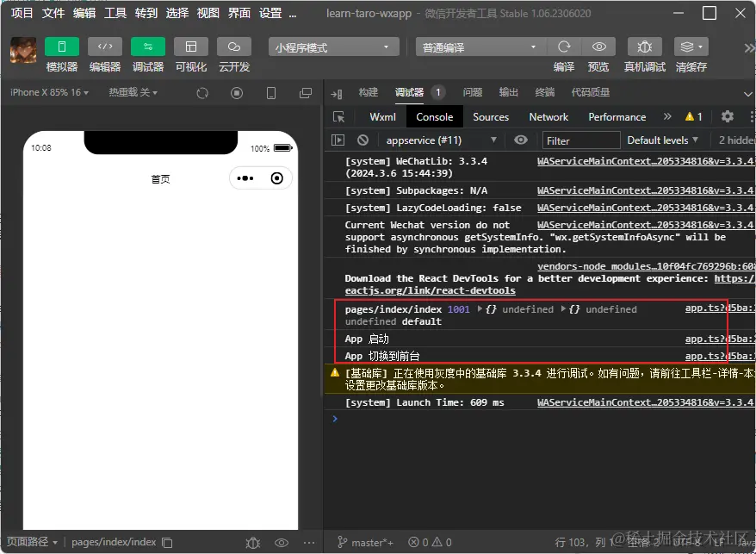Open the 项目 menu
Screen dimensions: 756x554
click(x=22, y=13)
